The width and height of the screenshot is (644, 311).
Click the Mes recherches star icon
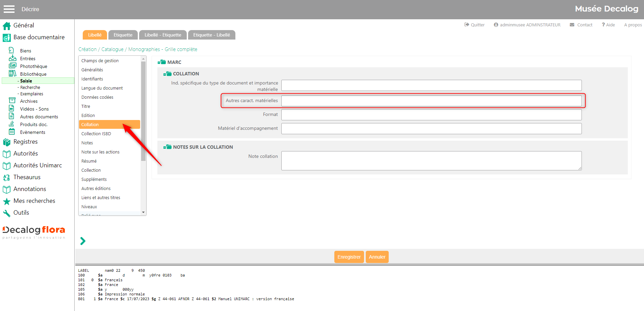[x=6, y=201]
